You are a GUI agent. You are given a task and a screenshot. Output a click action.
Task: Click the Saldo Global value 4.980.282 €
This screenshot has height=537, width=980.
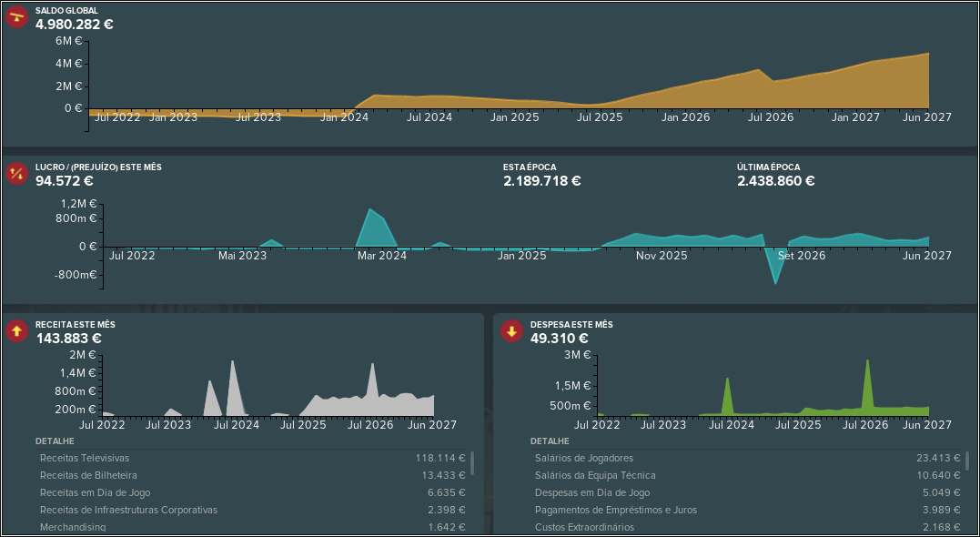point(75,25)
